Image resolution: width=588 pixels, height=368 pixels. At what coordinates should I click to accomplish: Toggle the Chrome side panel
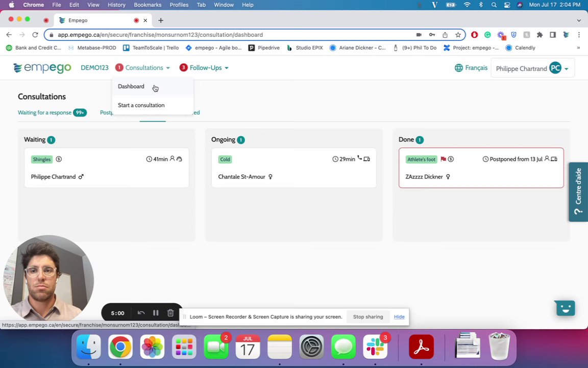click(553, 35)
